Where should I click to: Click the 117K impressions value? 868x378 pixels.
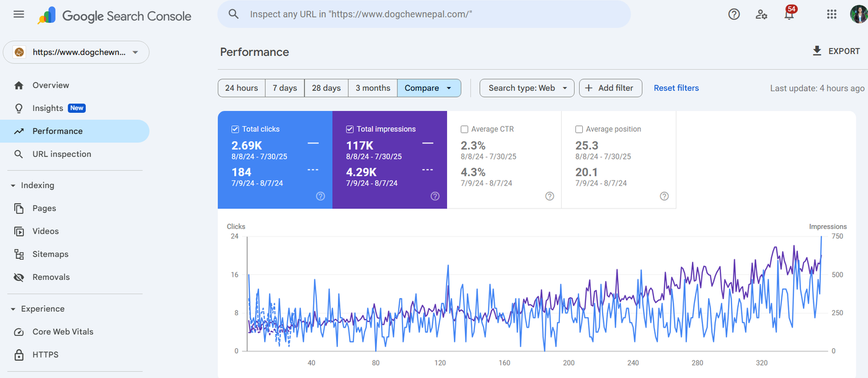click(x=360, y=145)
